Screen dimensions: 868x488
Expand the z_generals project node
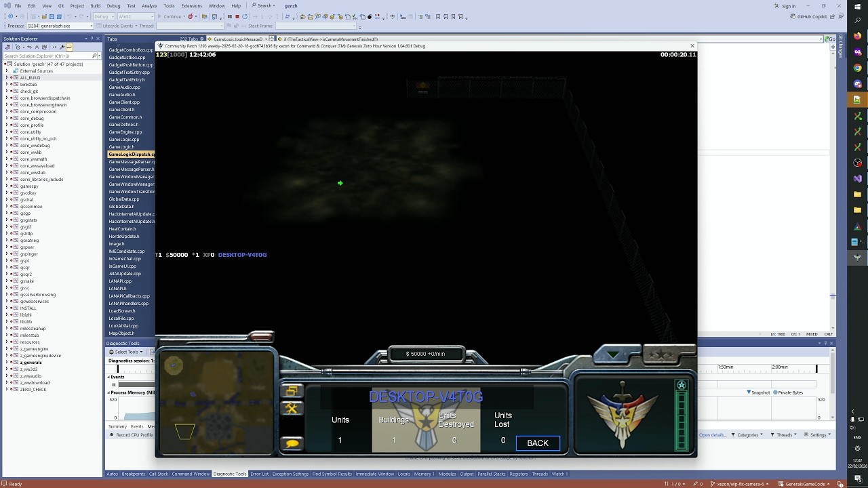click(7, 363)
